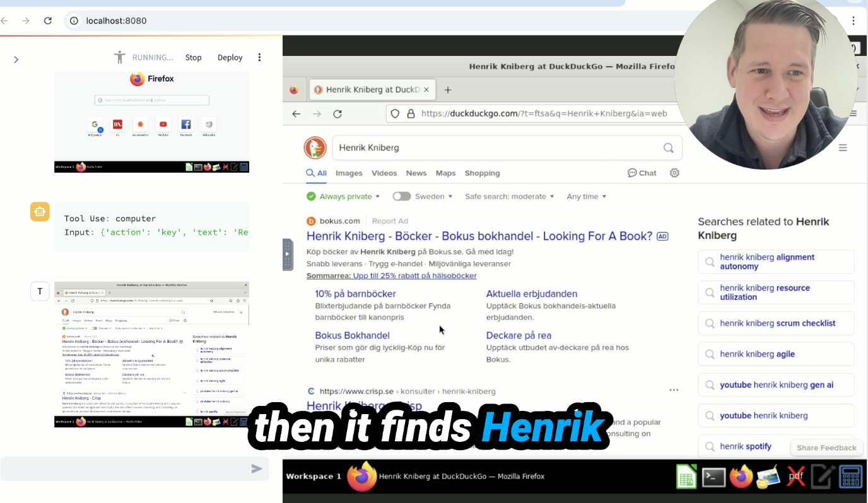The height and width of the screenshot is (503, 868).
Task: Click Firefox launcher next to the terminal icon
Action: coord(741,477)
